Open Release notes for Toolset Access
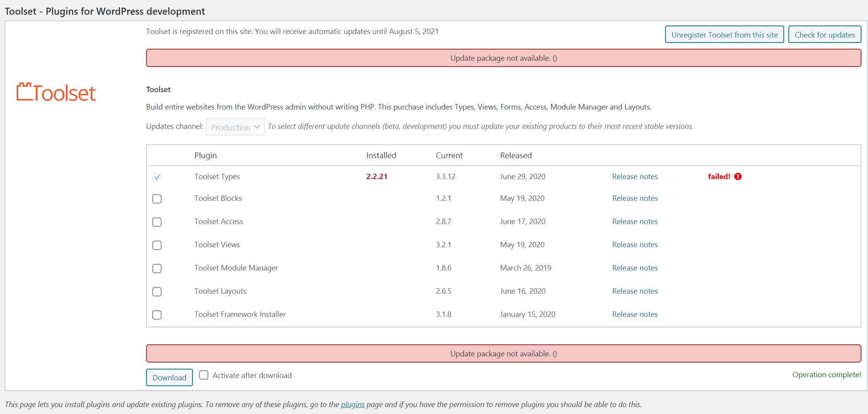Viewport: 868px width, 414px height. click(x=635, y=221)
